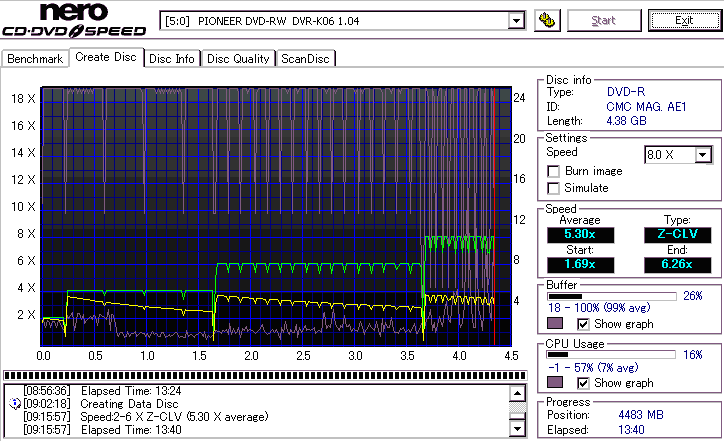
Task: Click the segmented burn progress bar
Action: coord(265,375)
